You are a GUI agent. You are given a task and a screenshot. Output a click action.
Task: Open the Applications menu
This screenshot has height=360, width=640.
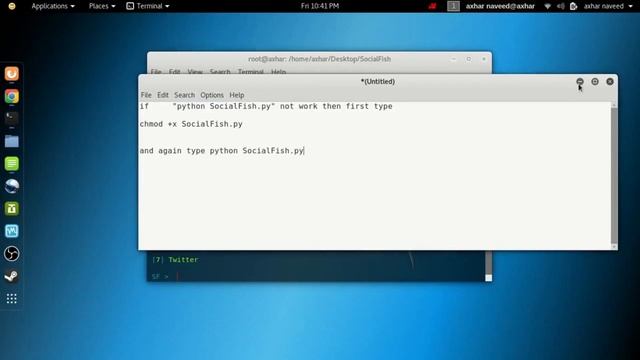(x=53, y=6)
